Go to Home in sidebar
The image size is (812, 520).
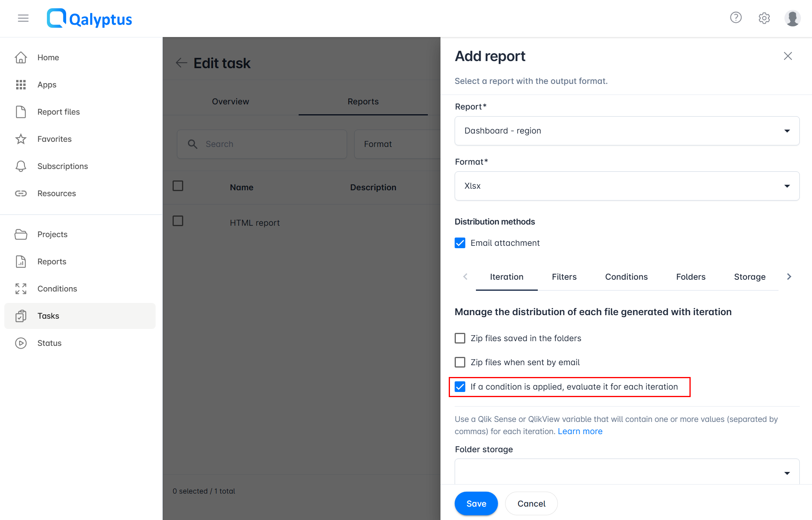click(48, 58)
